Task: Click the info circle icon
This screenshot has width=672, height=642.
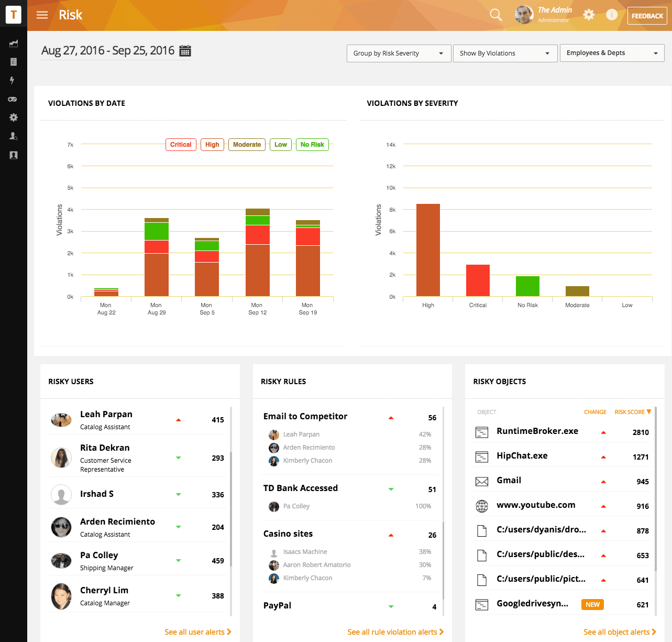Action: 611,15
